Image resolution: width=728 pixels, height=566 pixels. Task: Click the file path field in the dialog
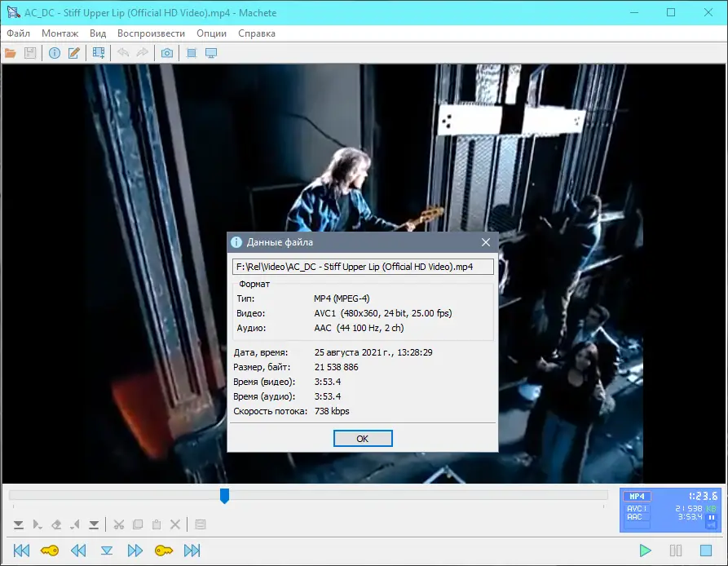(x=363, y=267)
